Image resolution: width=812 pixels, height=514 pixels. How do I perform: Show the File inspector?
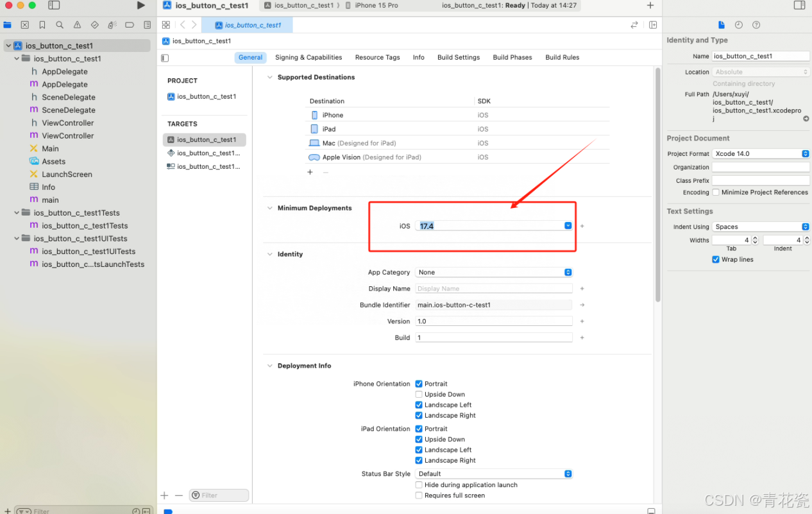click(722, 25)
